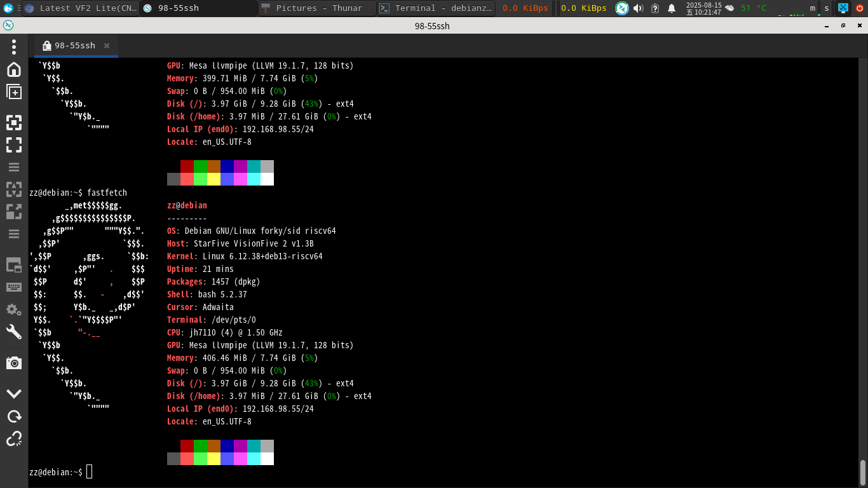Click the terminal's vertical scrollbar handle
The image size is (868, 488).
(863, 471)
